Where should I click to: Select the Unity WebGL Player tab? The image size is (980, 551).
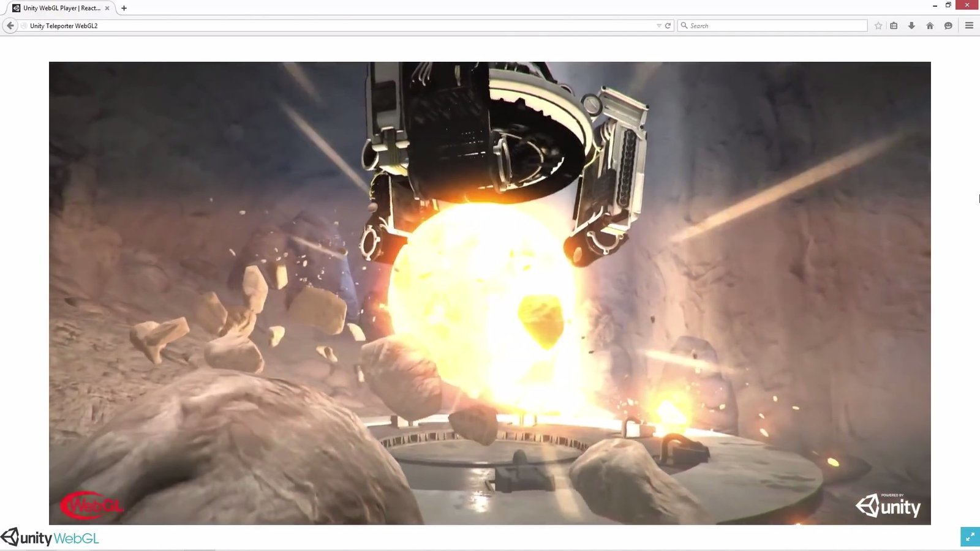60,8
